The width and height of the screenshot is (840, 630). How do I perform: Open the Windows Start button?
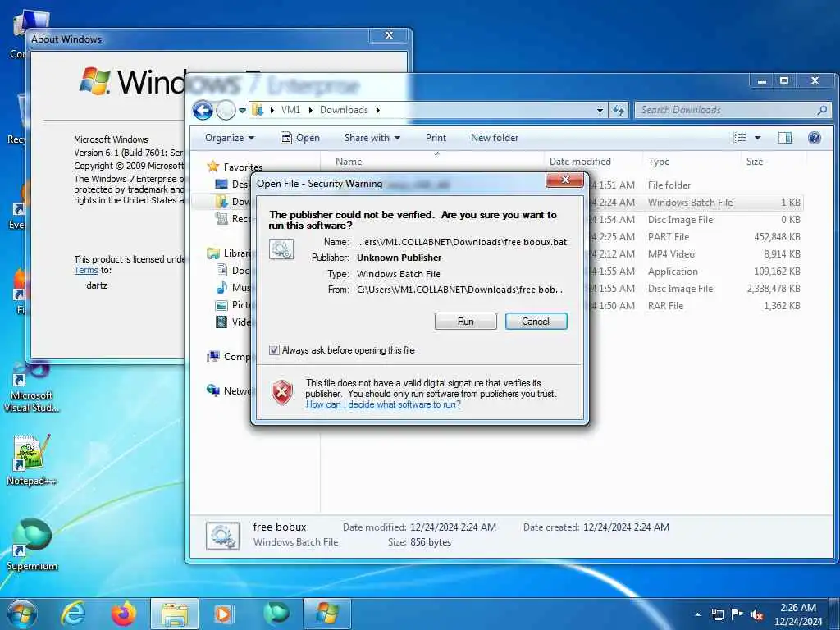pos(22,614)
